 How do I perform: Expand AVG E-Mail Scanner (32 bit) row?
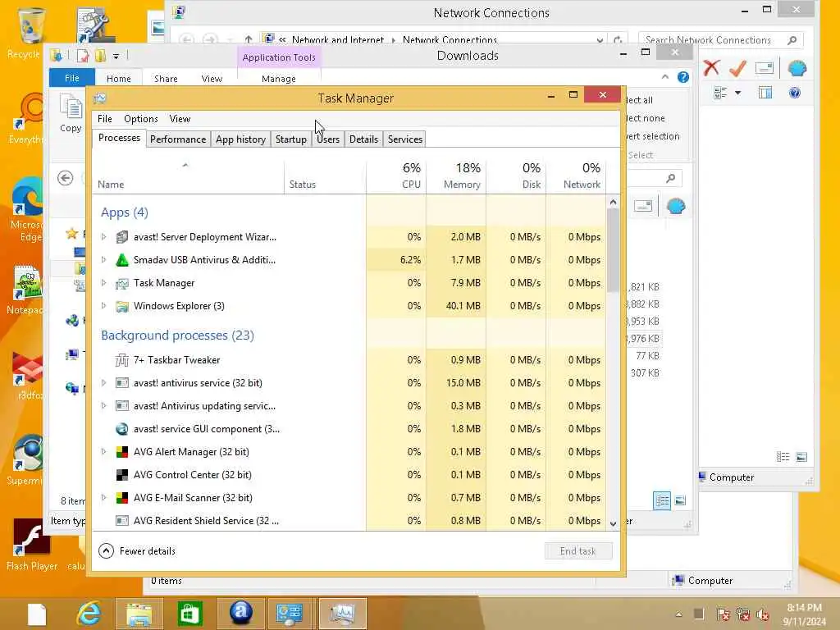(104, 498)
